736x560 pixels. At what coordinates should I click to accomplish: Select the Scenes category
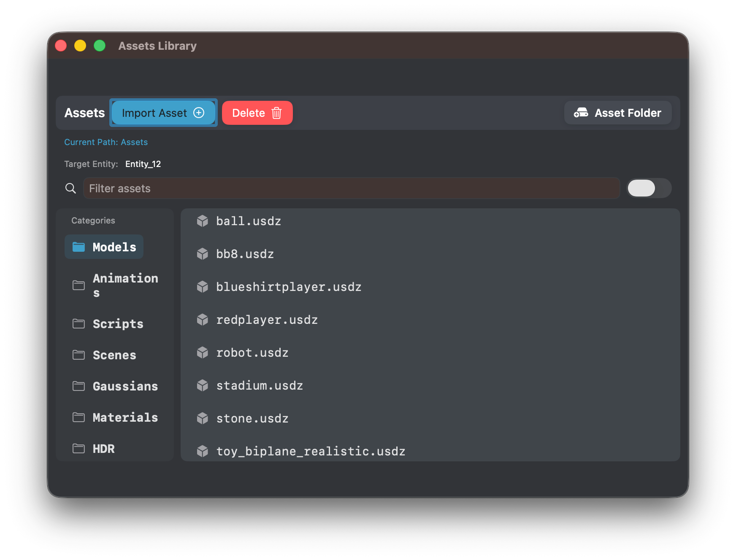[x=114, y=355]
